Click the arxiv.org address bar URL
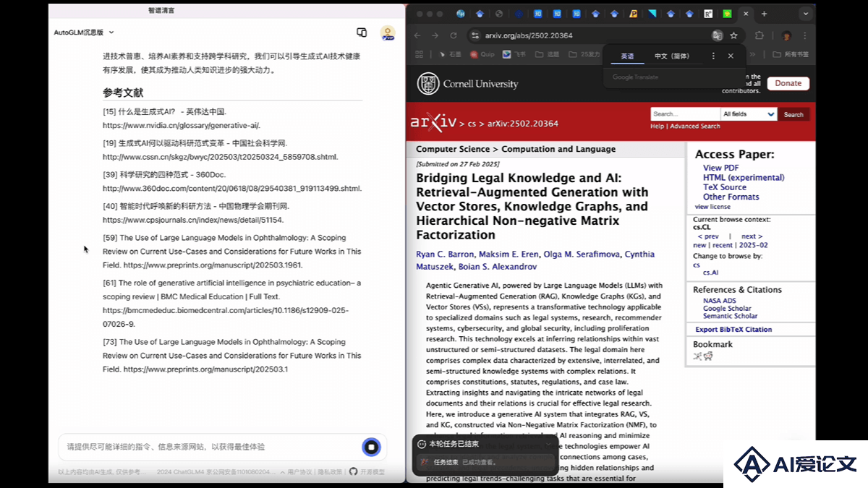 click(x=528, y=35)
